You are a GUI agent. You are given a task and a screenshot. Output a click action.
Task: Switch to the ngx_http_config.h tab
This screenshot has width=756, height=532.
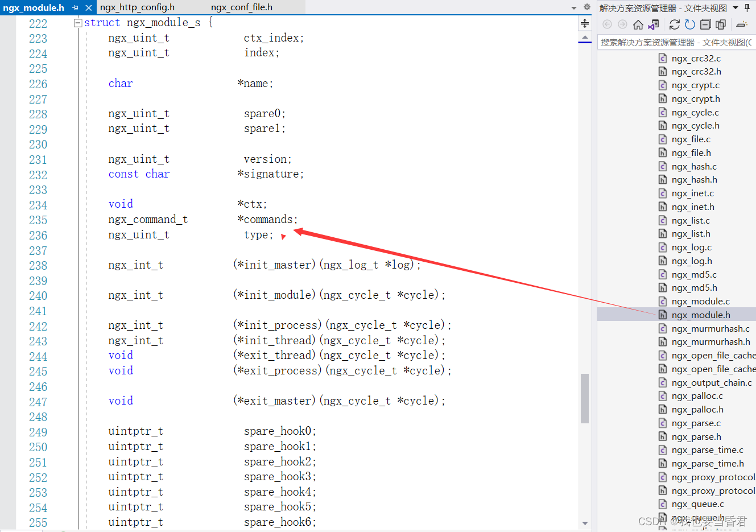coord(137,7)
